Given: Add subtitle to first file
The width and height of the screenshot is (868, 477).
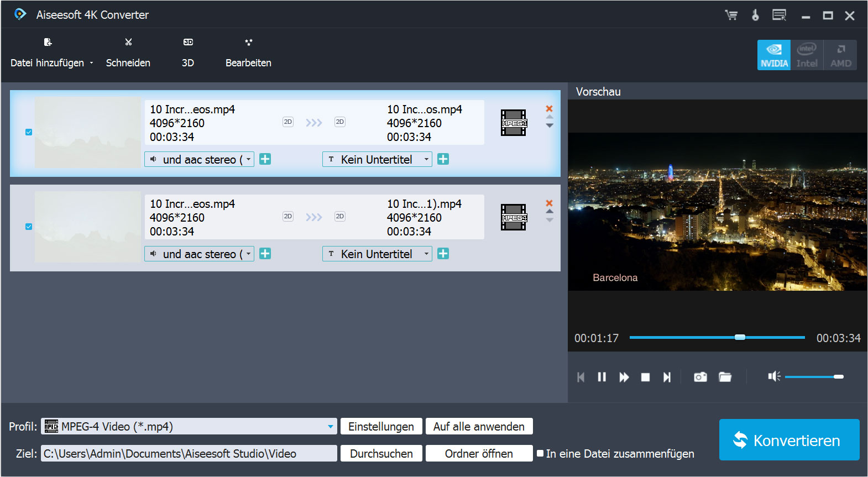Looking at the screenshot, I should pos(443,159).
